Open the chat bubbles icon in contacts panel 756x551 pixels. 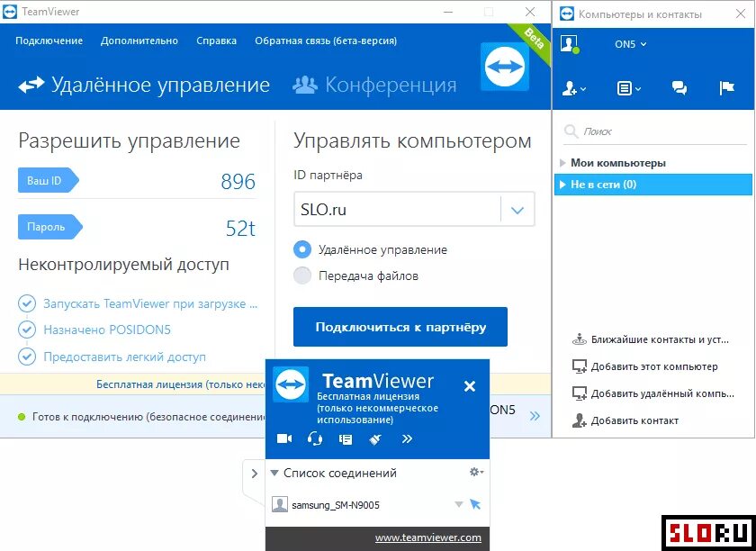click(x=679, y=88)
